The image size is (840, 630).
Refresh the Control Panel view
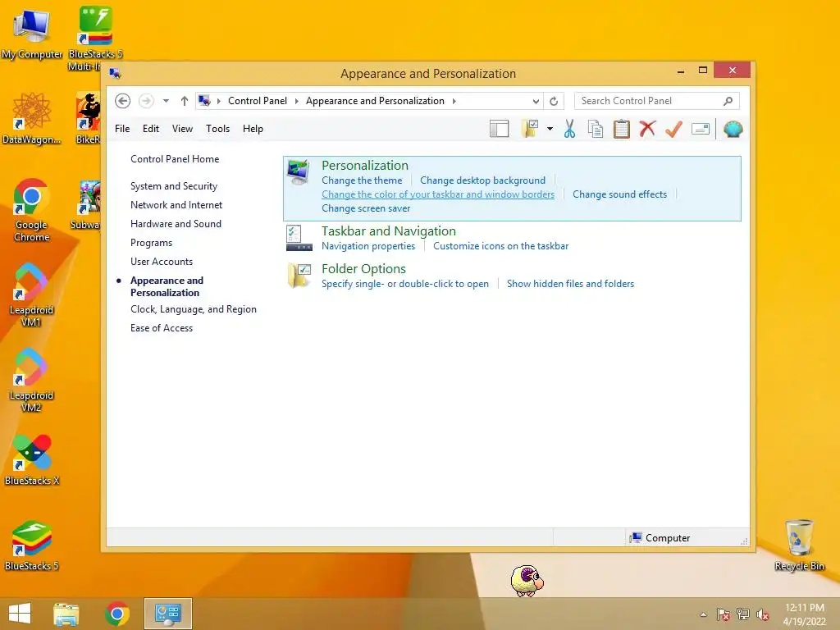(x=554, y=101)
